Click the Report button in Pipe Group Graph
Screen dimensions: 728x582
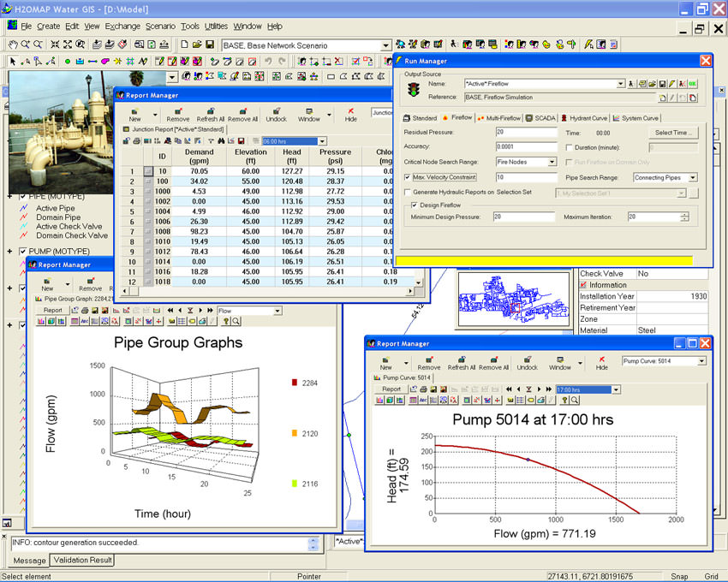click(x=52, y=311)
